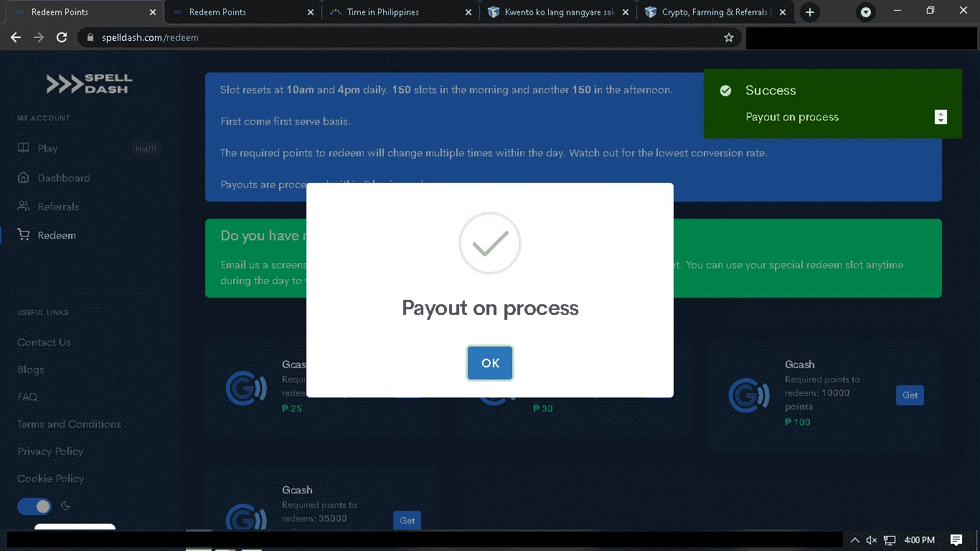Open the Cookie Policy link

(50, 479)
